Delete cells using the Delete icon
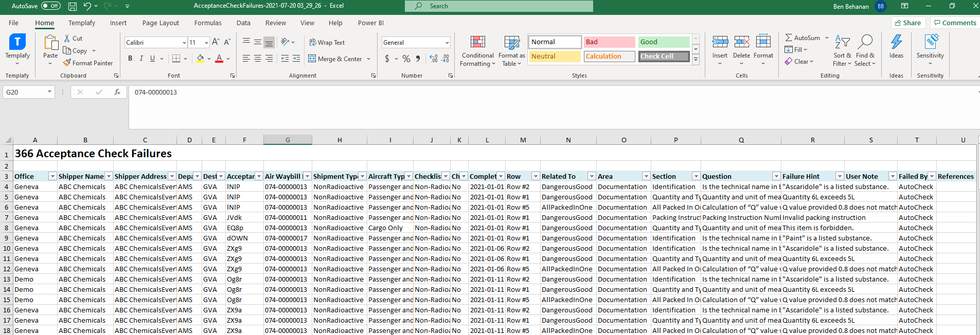The height and width of the screenshot is (335, 980). pos(741,42)
